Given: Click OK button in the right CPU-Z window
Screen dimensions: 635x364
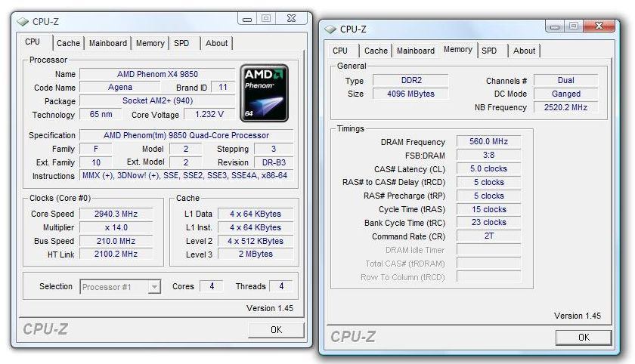Looking at the screenshot, I should 584,338.
